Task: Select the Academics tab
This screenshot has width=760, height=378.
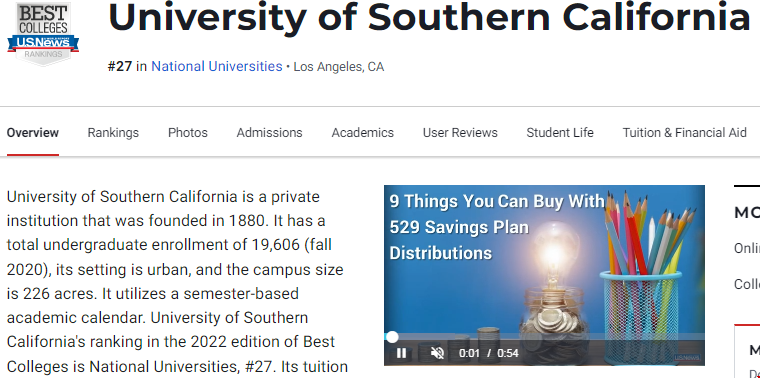Action: (x=363, y=133)
